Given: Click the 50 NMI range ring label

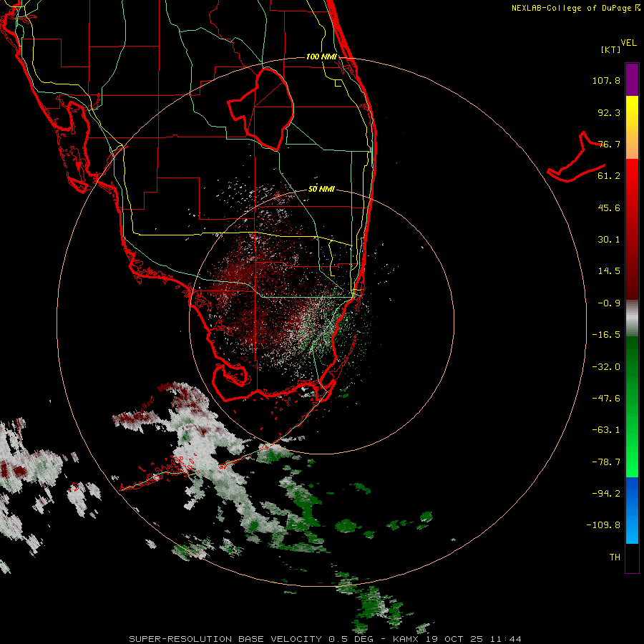Looking at the screenshot, I should click(x=321, y=190).
